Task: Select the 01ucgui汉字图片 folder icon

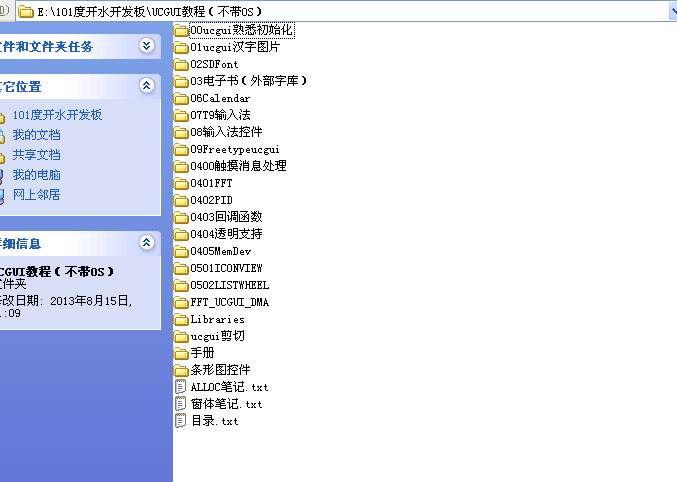Action: coord(181,47)
